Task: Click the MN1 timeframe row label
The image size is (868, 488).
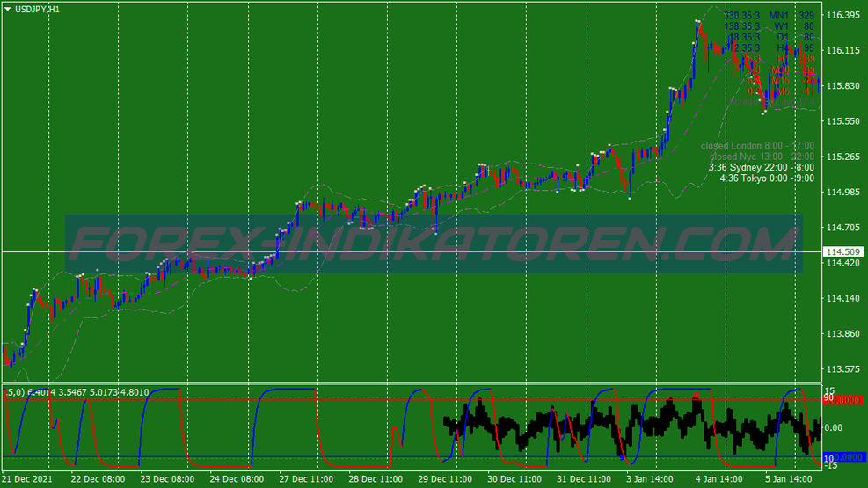Action: [779, 16]
